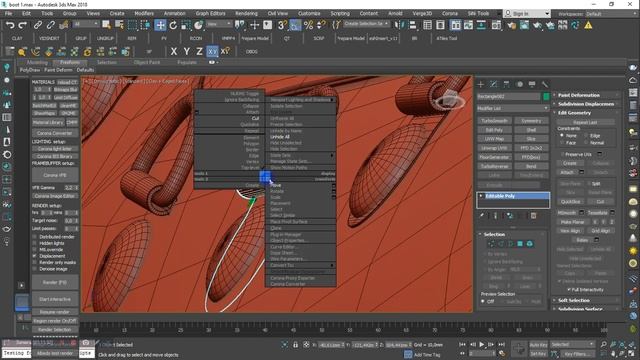Open the Create tab plus icon
Image resolution: width=640 pixels, height=360 pixels.
(481, 84)
